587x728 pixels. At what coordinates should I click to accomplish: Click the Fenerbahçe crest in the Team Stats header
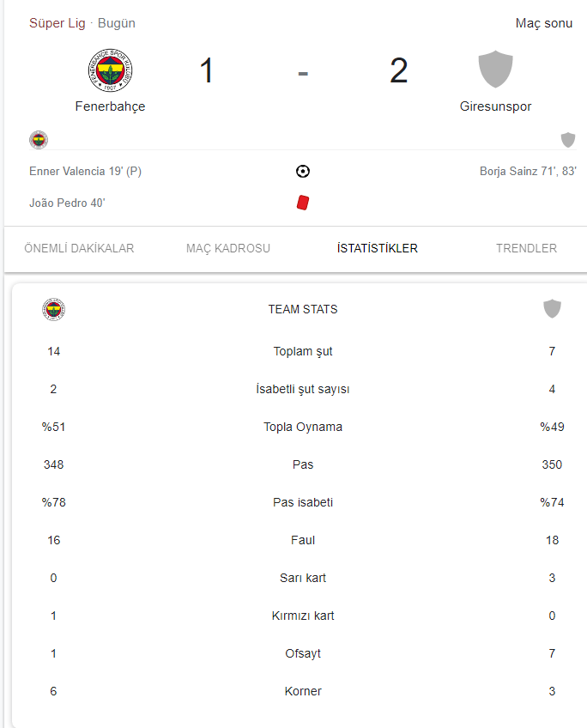coord(53,309)
